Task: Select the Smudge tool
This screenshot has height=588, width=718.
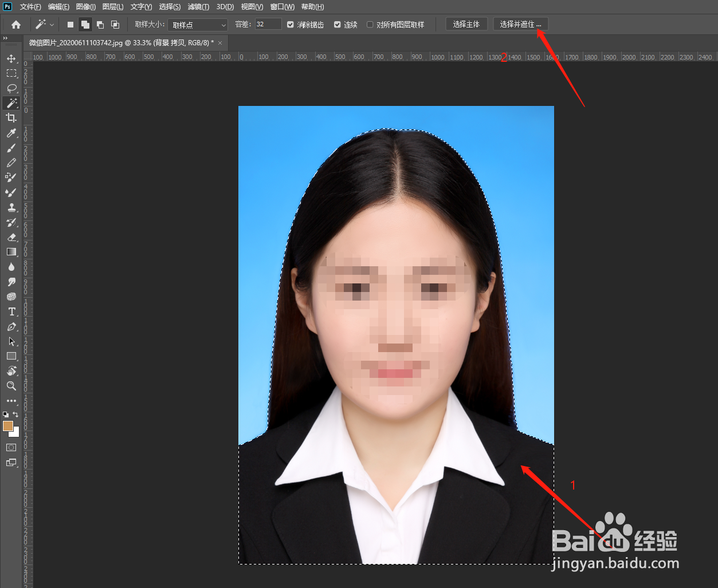Action: coord(11,282)
